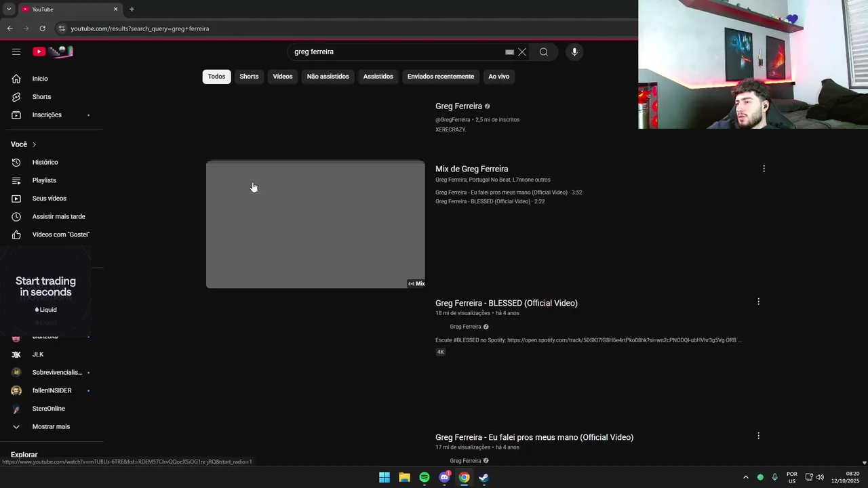
Task: Close the YouTube browser tab
Action: (115, 9)
